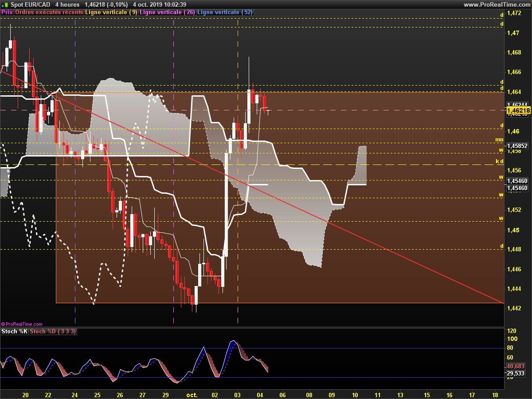This screenshot has height=399, width=532.
Task: Click the 1,472 price axis label
Action: 514,13
